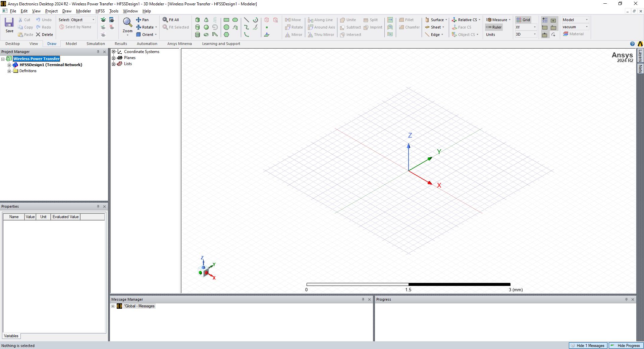Open the Select mode dropdown
The image size is (644, 349).
tap(93, 20)
